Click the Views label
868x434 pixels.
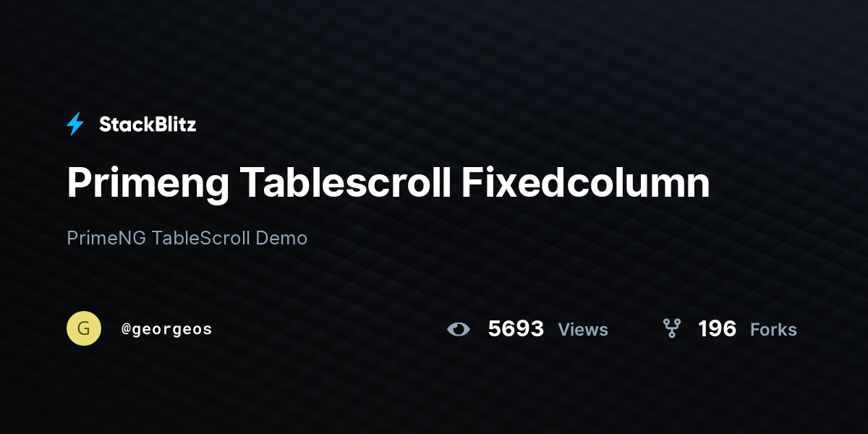(x=583, y=330)
